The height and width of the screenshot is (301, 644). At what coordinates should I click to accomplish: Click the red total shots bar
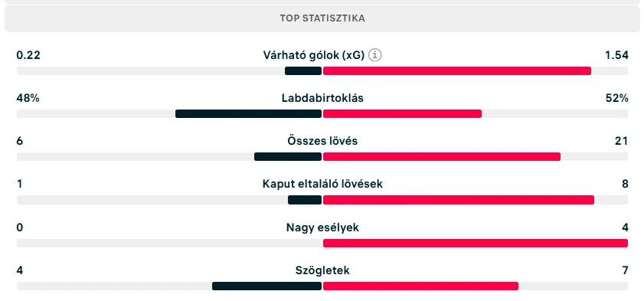pyautogui.click(x=442, y=157)
